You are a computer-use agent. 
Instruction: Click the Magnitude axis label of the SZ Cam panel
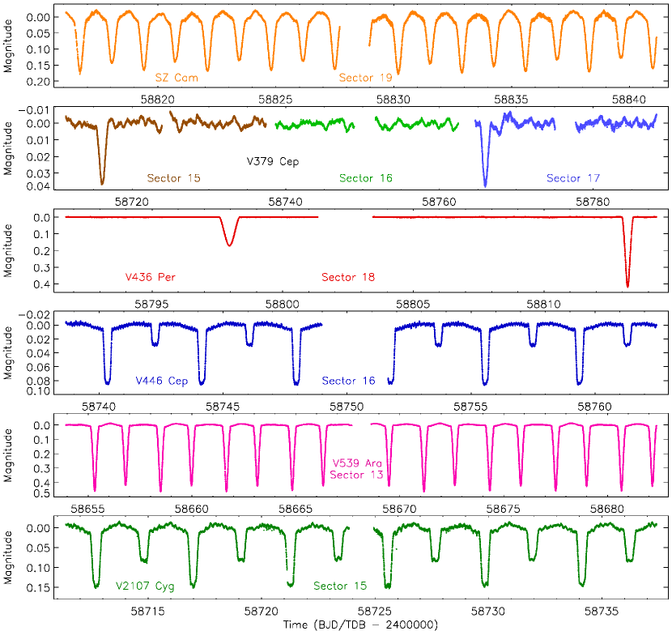coord(8,46)
